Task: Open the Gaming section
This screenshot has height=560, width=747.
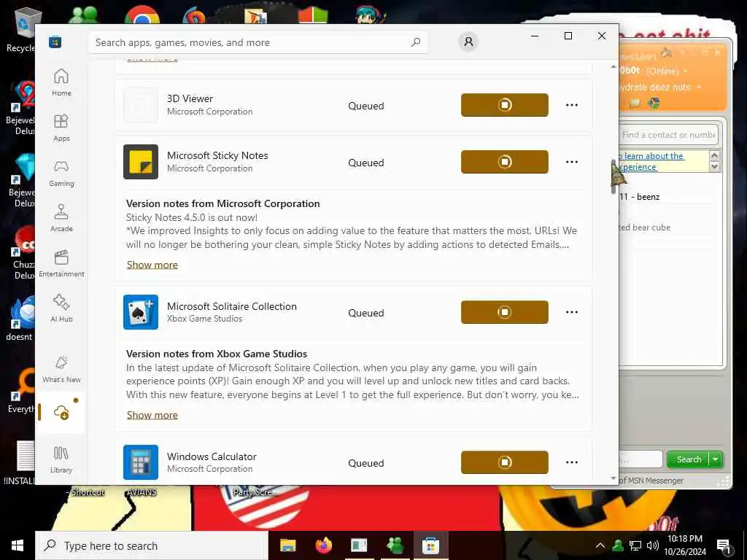Action: point(61,173)
